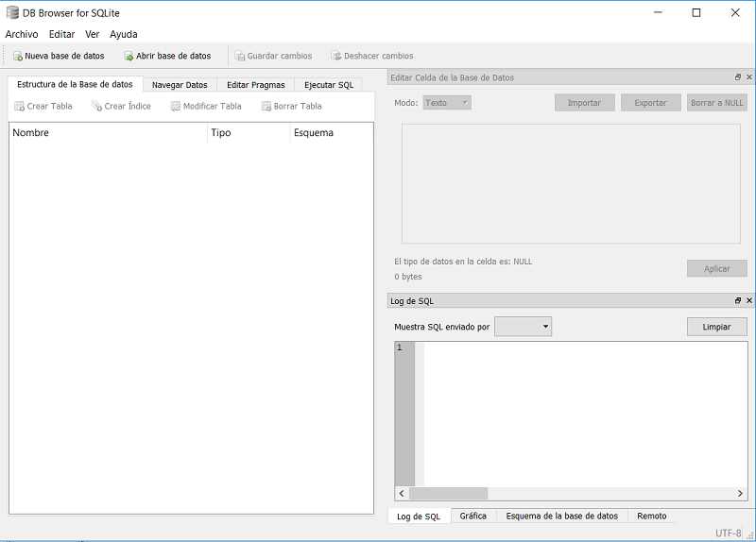Undock the Log de SQL panel
This screenshot has width=756, height=542.
[x=738, y=300]
